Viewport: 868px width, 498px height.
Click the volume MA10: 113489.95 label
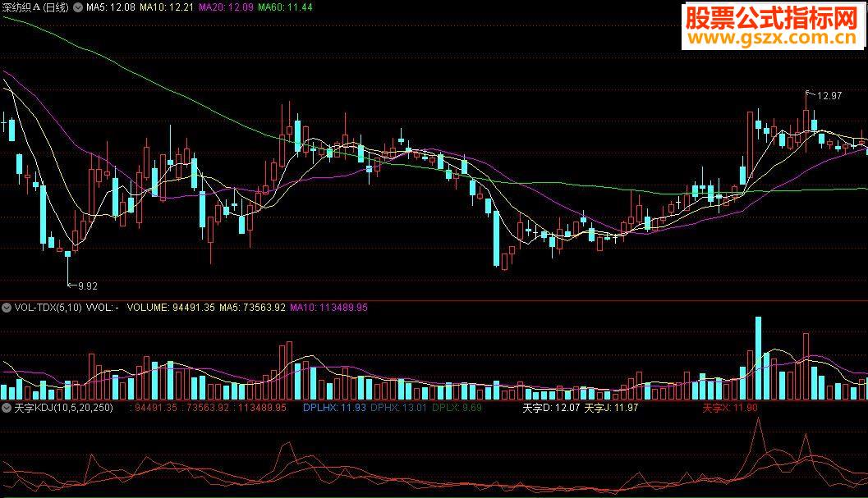coord(328,308)
